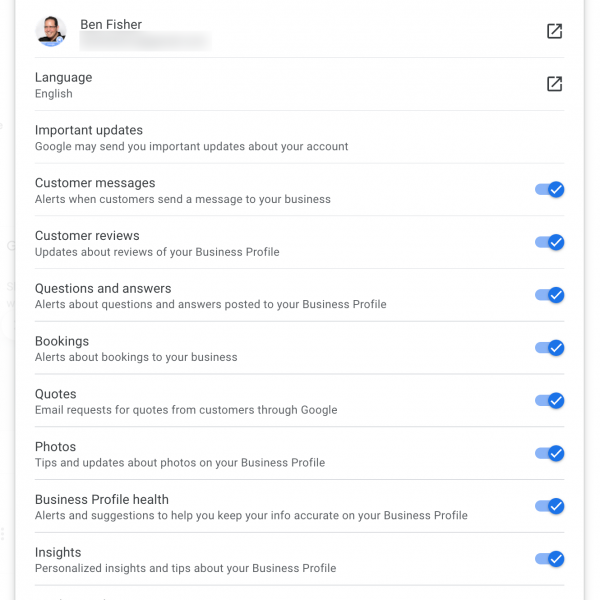
Task: Click Ben Fisher's profile photo
Action: point(50,31)
